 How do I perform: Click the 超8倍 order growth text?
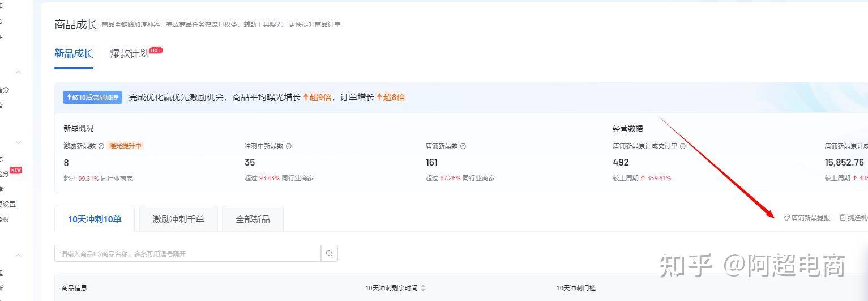coord(394,97)
